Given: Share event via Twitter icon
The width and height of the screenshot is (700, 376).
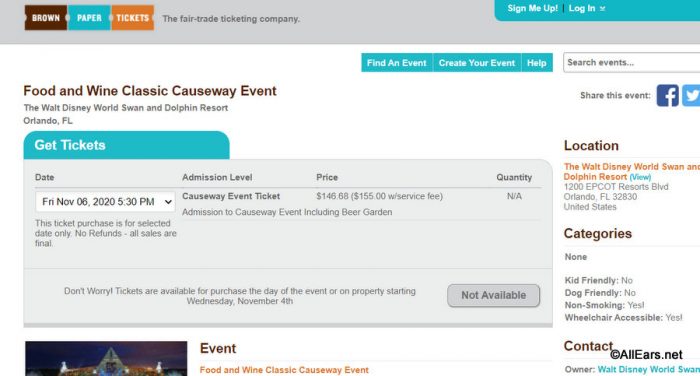Looking at the screenshot, I should point(691,96).
